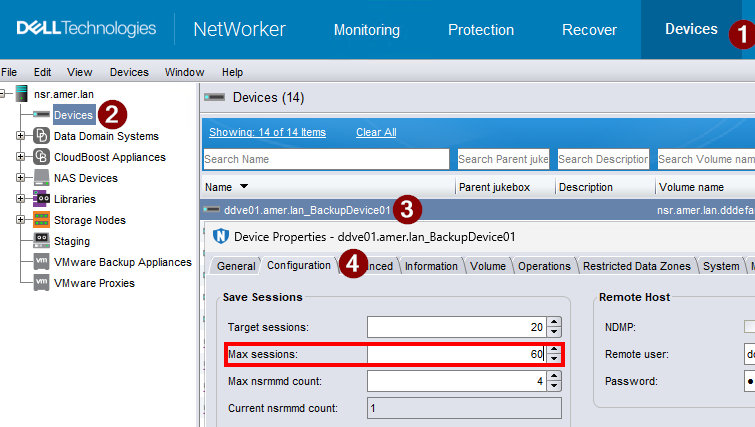The height and width of the screenshot is (427, 755).
Task: Switch to the Monitoring view
Action: coord(367,30)
